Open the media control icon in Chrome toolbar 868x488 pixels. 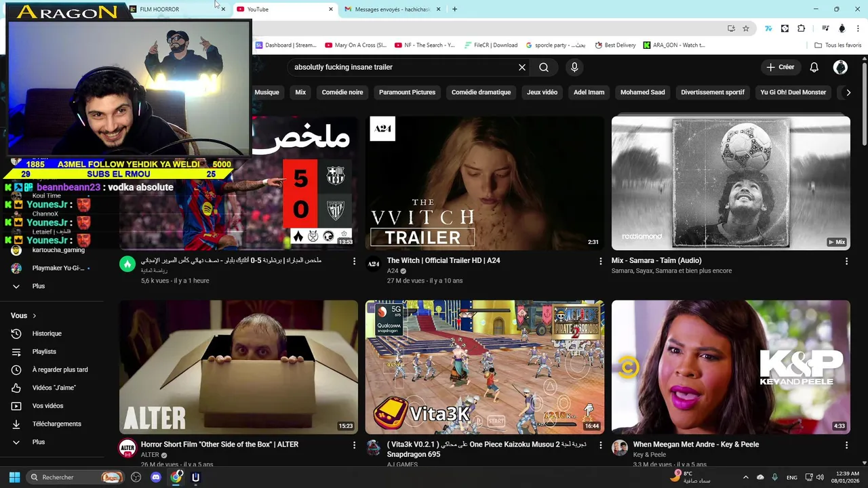(825, 28)
